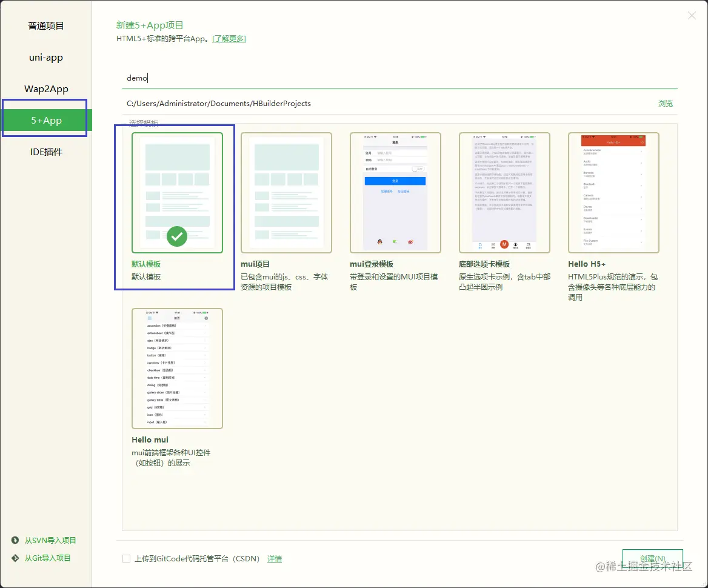
Task: Click the Git import icon
Action: (15, 558)
